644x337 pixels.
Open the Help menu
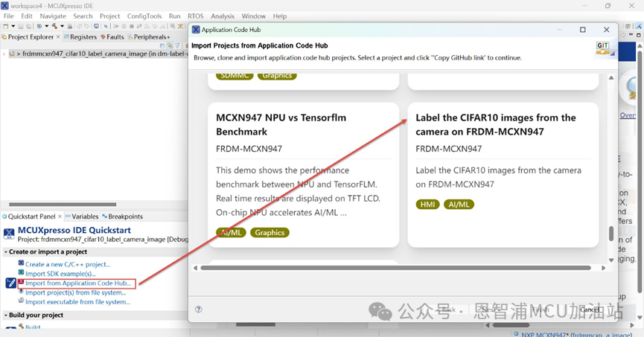click(x=280, y=16)
